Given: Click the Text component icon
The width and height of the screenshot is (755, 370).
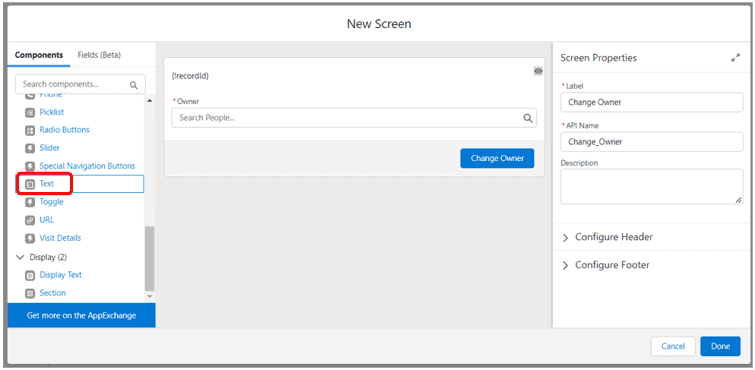Looking at the screenshot, I should click(x=30, y=184).
